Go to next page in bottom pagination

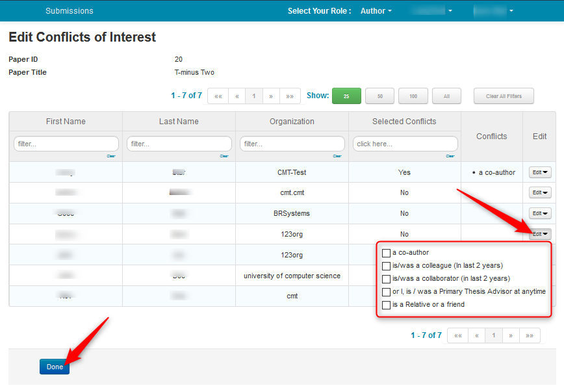point(511,335)
